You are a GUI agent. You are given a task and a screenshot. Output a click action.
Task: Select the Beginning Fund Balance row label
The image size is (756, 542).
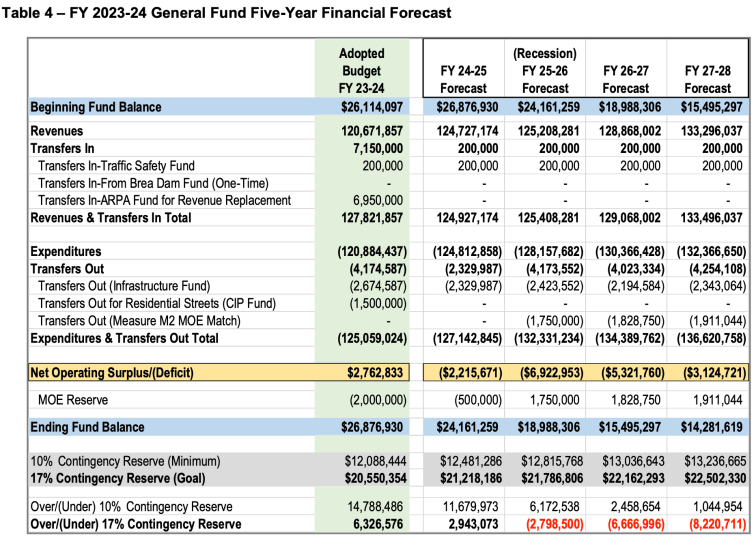(100, 107)
